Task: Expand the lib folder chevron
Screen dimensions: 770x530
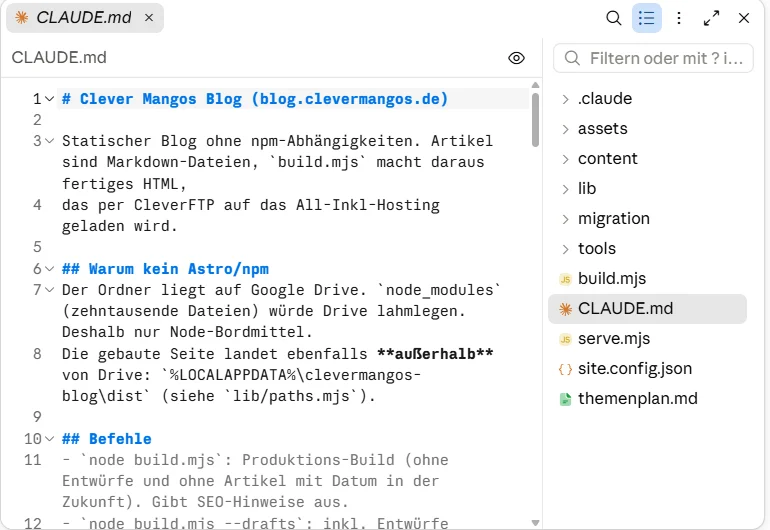Action: click(565, 189)
